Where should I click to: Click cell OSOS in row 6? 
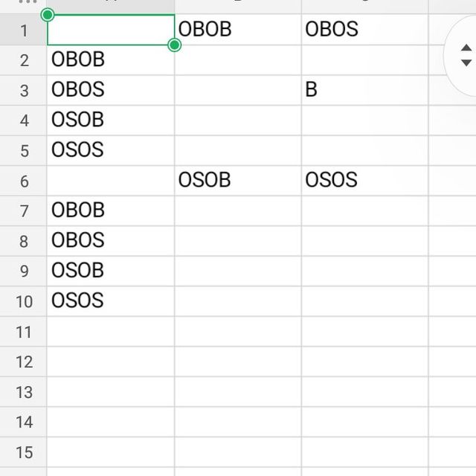tap(364, 181)
